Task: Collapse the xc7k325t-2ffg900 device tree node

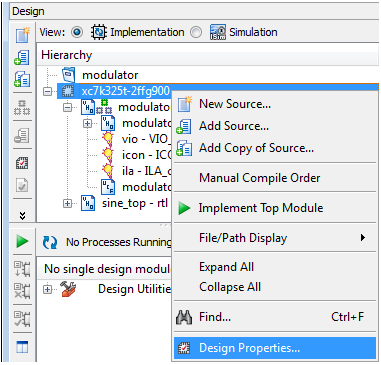Action: (x=48, y=91)
